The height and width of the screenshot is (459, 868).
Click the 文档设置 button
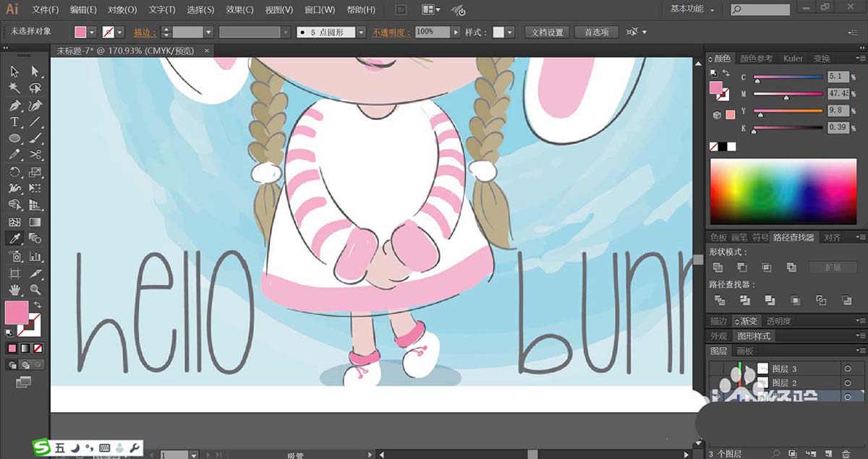pyautogui.click(x=547, y=33)
